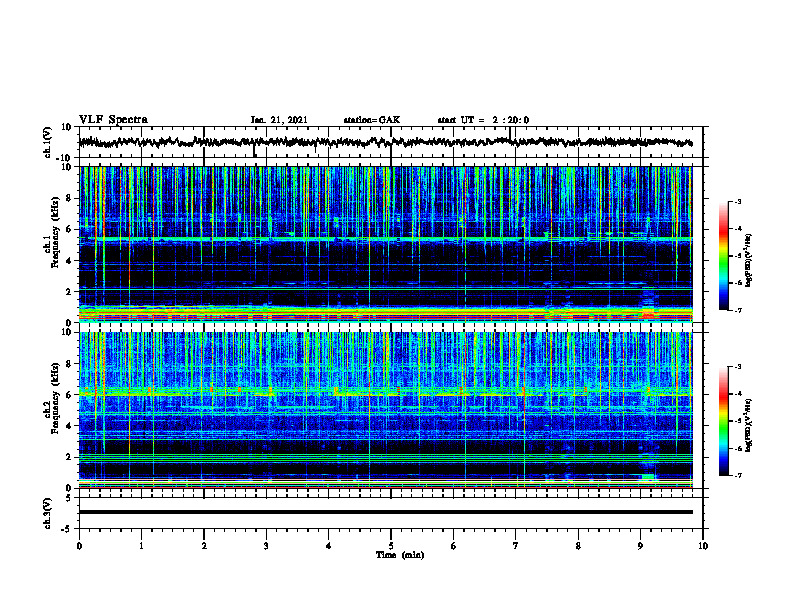The width and height of the screenshot is (792, 612).
Task: Click tick label "5" on the Time axis
Action: (x=391, y=546)
